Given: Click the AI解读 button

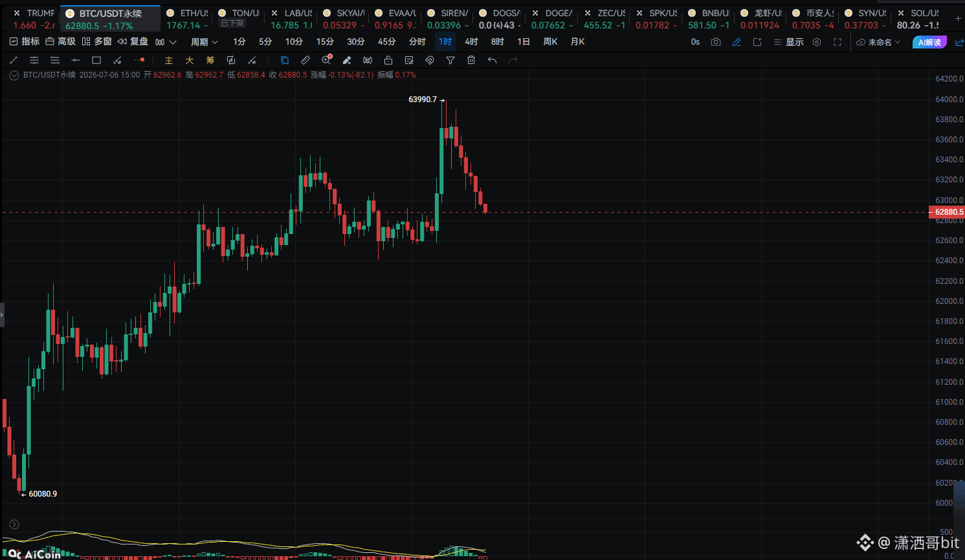Looking at the screenshot, I should point(929,42).
